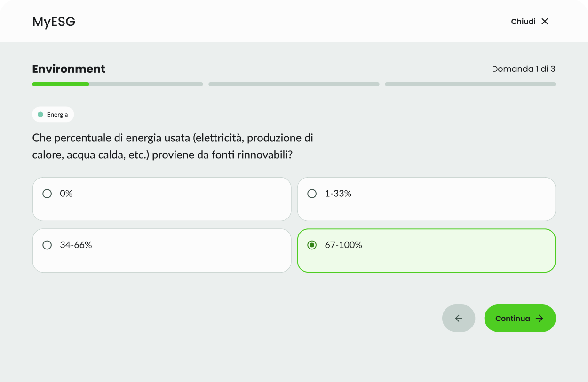This screenshot has height=382, width=588.
Task: Click the arrow icon inside Continua button
Action: [x=539, y=318]
